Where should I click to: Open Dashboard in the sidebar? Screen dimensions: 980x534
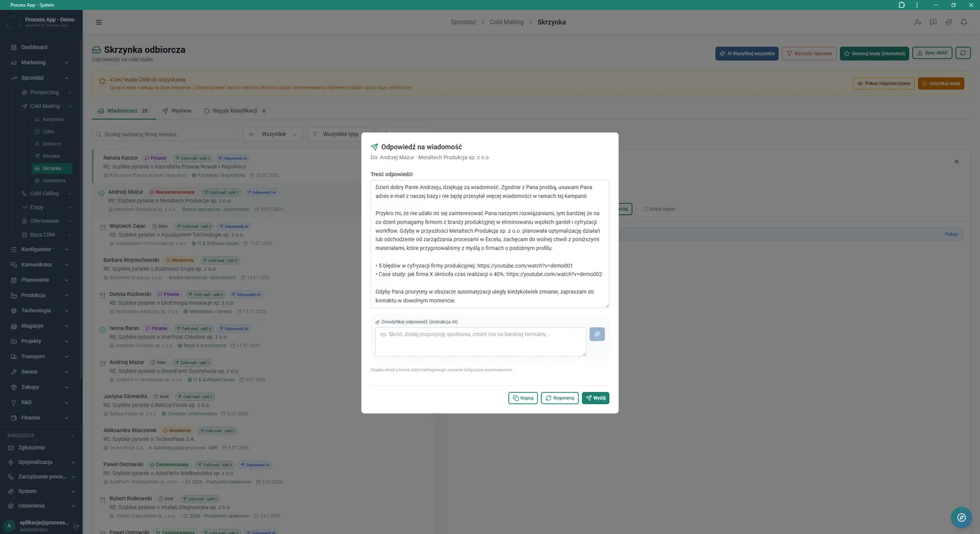point(40,47)
